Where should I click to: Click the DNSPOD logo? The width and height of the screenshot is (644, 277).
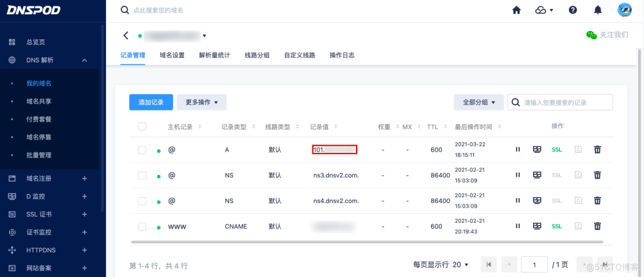(33, 10)
